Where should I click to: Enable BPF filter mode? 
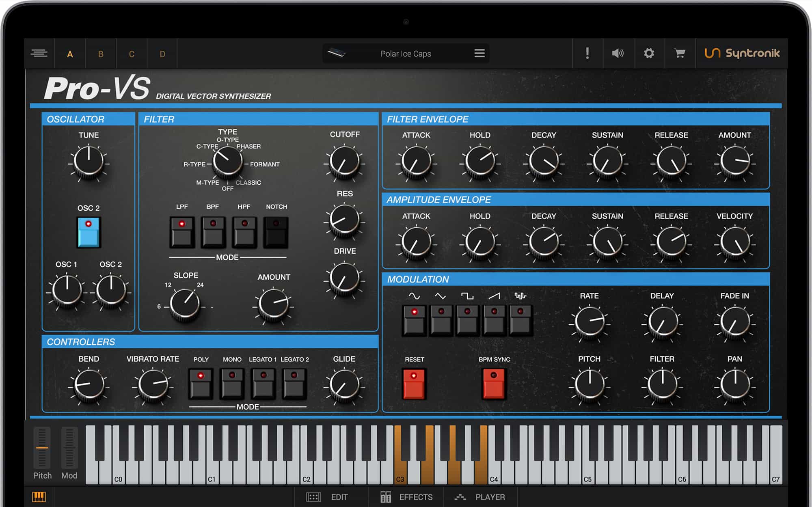point(213,232)
